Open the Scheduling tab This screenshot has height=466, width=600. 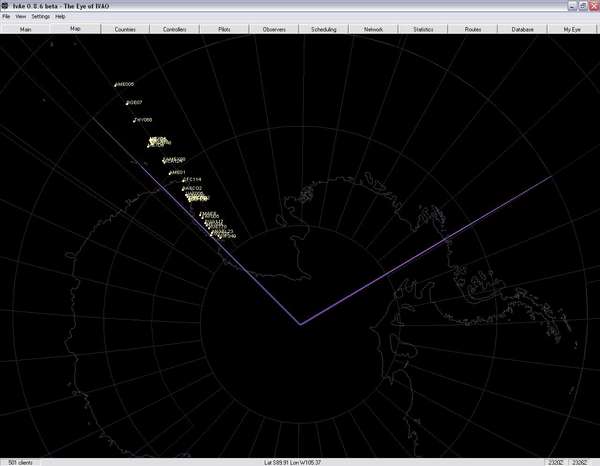click(323, 30)
